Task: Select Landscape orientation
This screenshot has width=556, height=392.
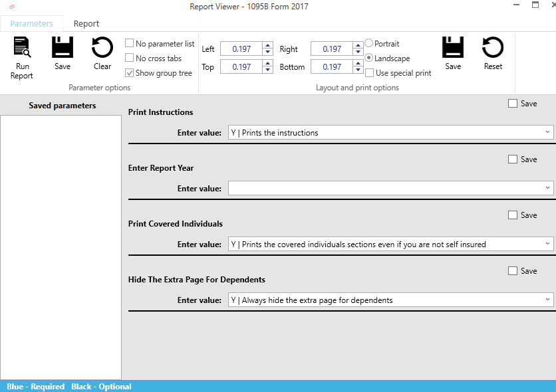Action: 368,58
